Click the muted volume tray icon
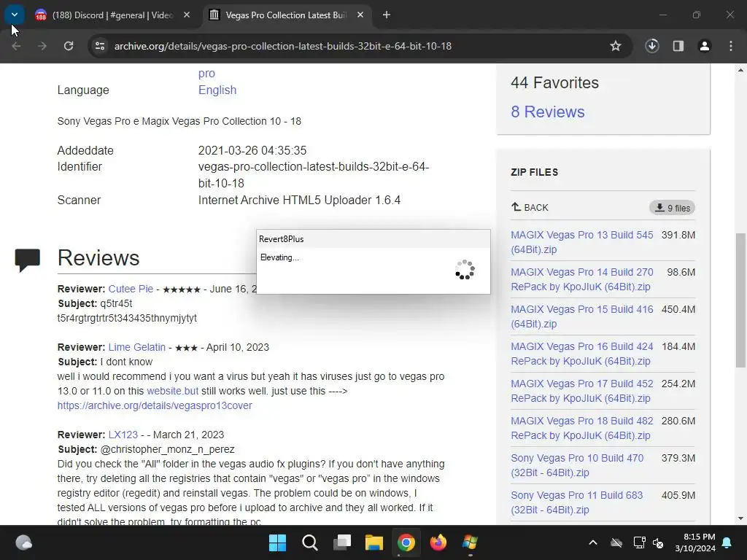The image size is (747, 560). [x=659, y=542]
